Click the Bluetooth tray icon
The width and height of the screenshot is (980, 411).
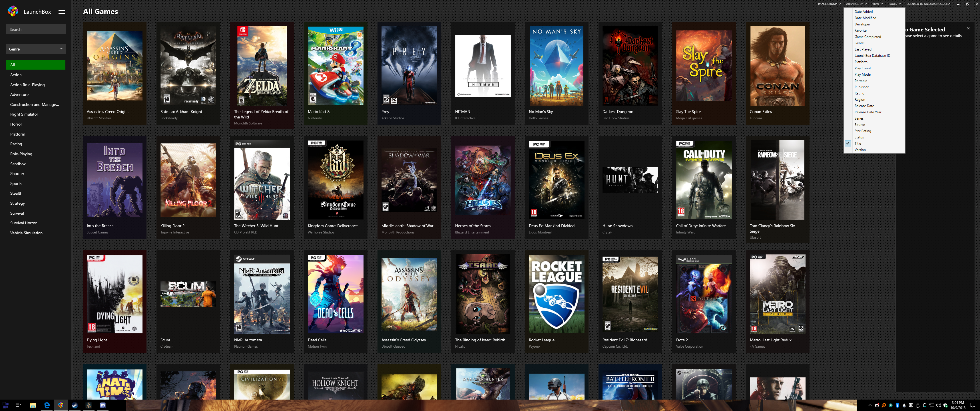coord(897,405)
